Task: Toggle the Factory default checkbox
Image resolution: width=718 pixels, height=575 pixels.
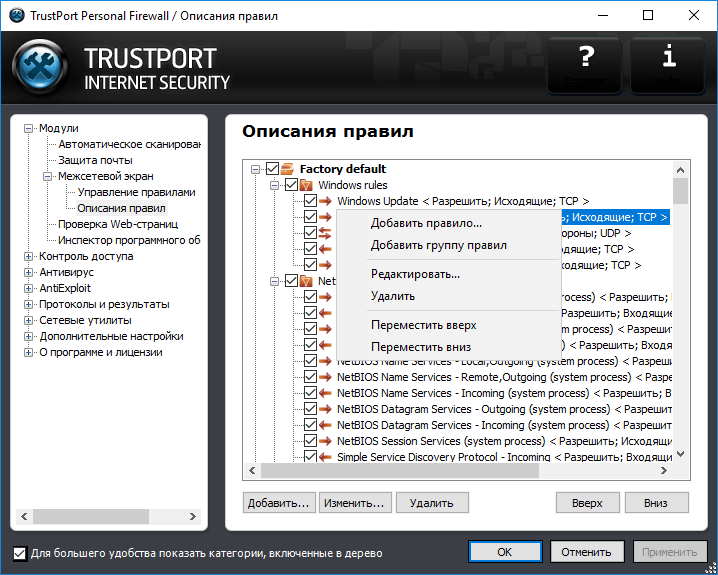Action: (x=272, y=169)
